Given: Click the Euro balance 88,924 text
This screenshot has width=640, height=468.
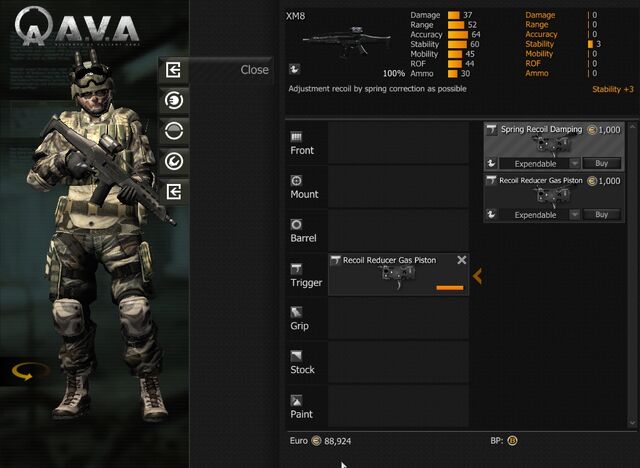Looking at the screenshot, I should coord(338,441).
